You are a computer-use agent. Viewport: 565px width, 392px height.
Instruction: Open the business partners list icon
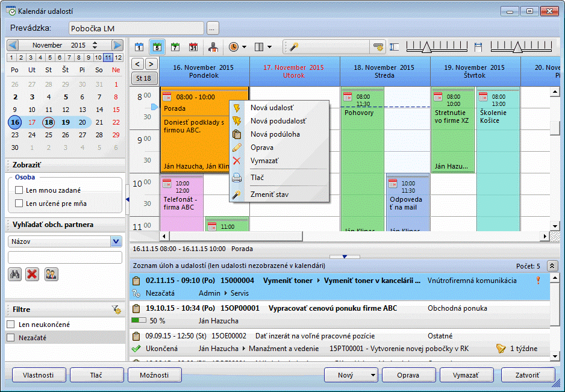pos(51,275)
